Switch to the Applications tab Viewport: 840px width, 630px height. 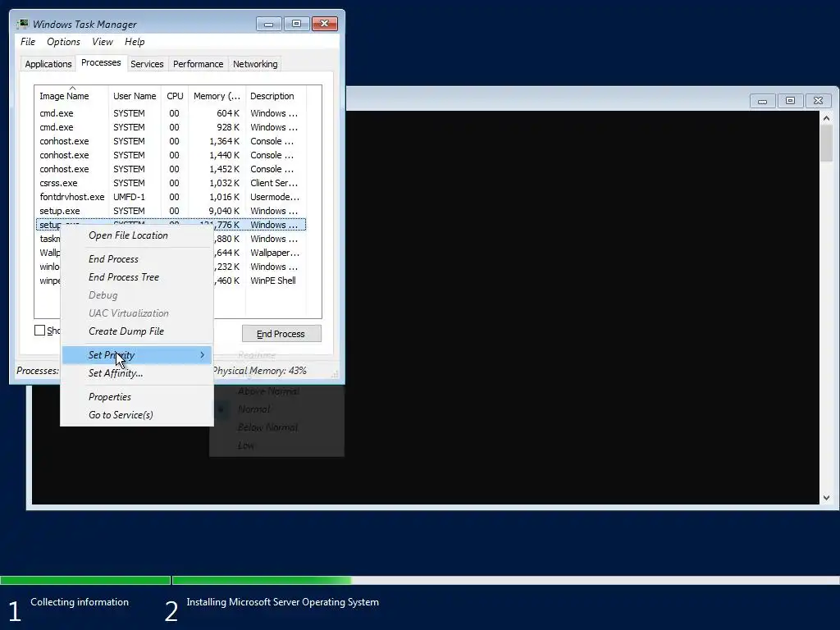[48, 64]
